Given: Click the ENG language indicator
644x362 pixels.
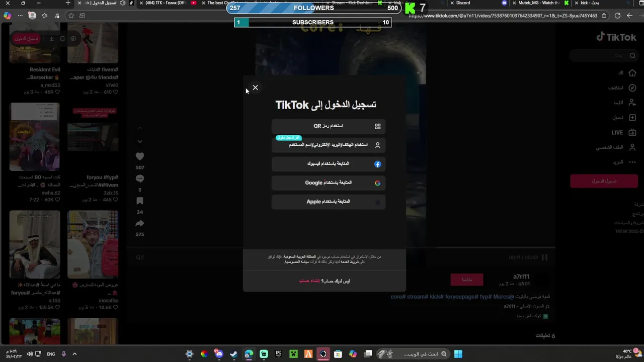Looking at the screenshot, I should pyautogui.click(x=51, y=354).
